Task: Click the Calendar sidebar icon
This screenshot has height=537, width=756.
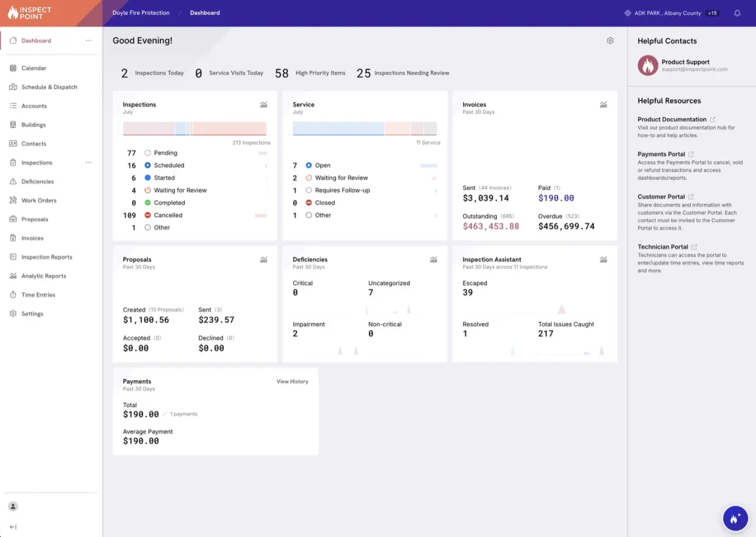Action: (13, 68)
